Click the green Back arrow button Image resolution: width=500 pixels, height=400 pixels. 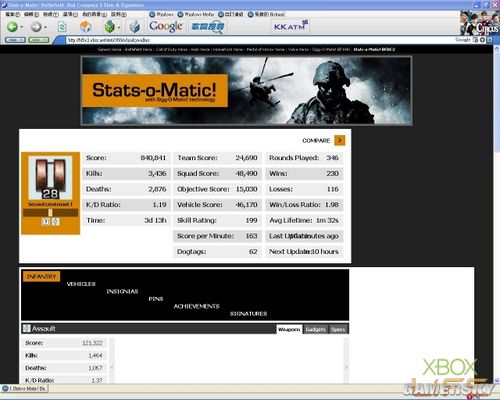tap(12, 27)
